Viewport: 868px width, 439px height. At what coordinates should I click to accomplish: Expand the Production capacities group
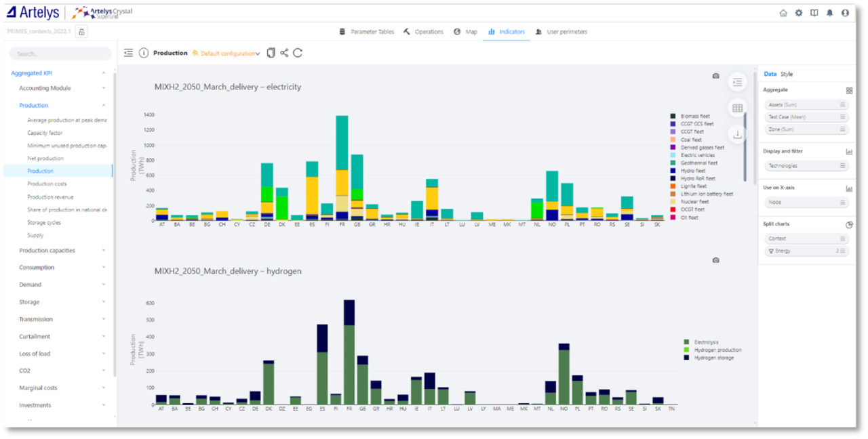click(104, 251)
